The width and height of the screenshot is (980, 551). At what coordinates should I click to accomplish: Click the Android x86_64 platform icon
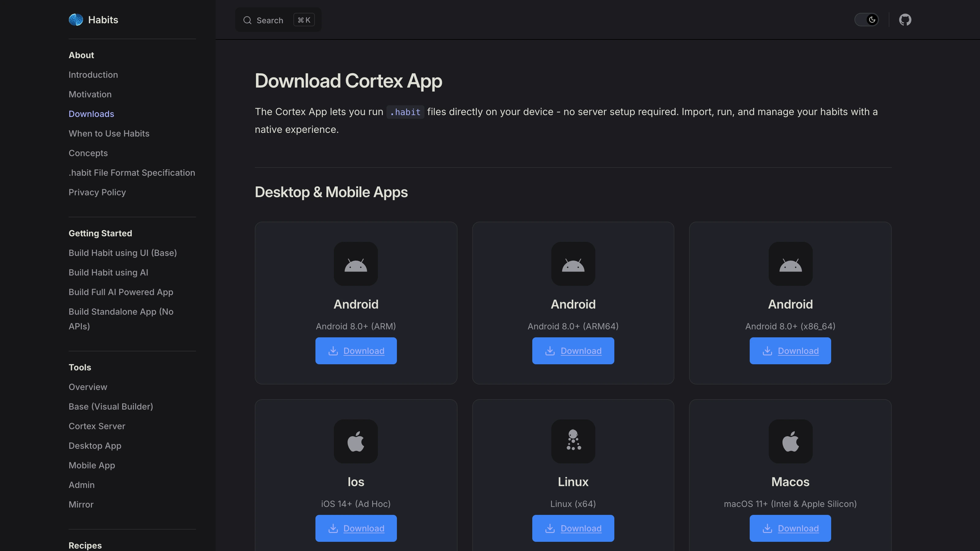tap(790, 264)
